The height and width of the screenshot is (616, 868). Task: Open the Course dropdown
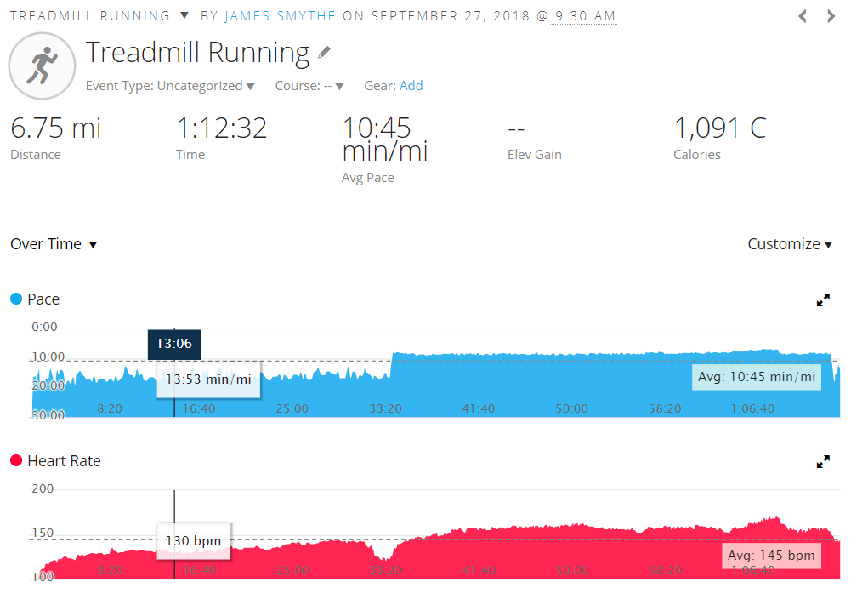tap(309, 86)
